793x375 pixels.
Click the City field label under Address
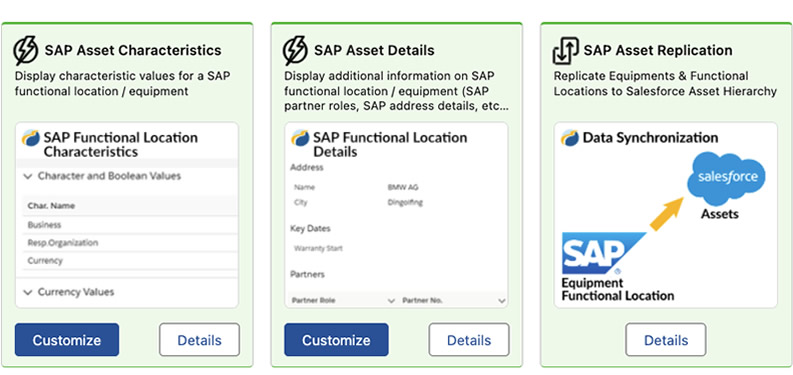click(x=300, y=202)
